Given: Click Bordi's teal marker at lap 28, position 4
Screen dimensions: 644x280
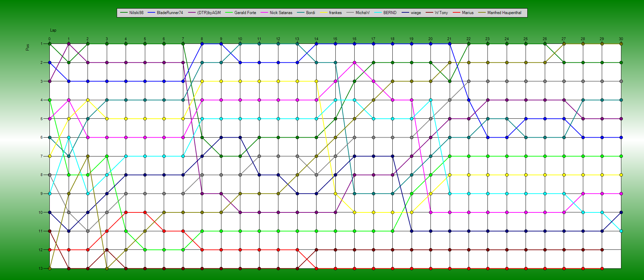Looking at the screenshot, I should tap(583, 100).
